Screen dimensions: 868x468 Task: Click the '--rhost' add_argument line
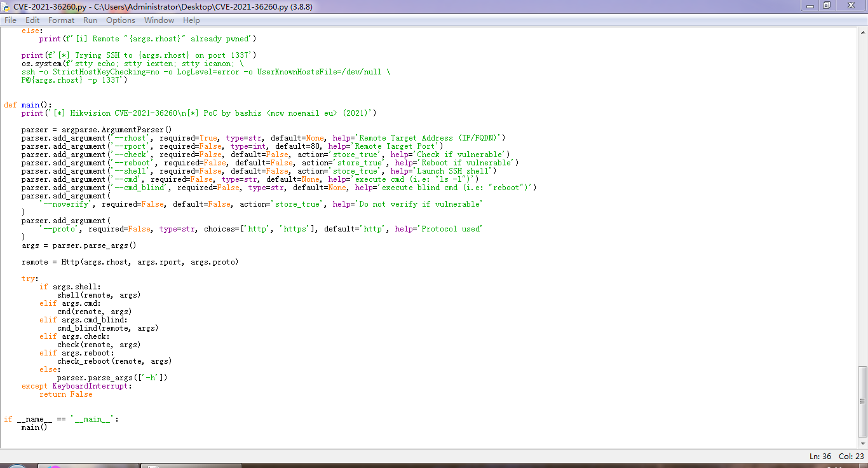click(264, 138)
